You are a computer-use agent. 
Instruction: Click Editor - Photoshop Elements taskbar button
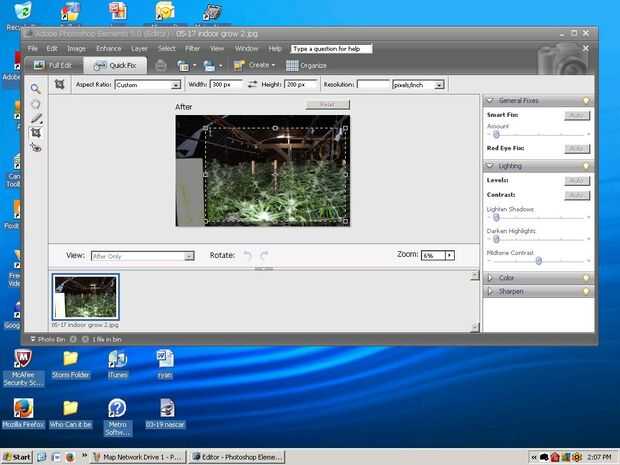pos(237,457)
